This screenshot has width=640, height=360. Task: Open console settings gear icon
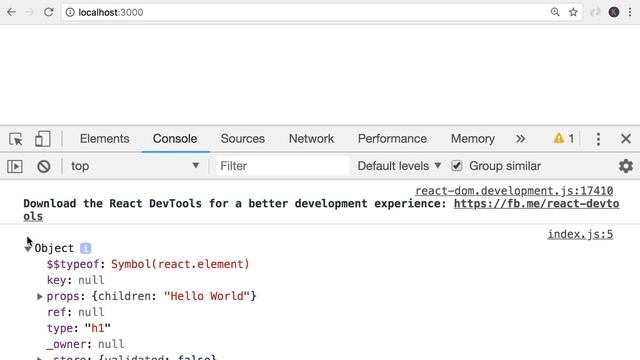(626, 166)
